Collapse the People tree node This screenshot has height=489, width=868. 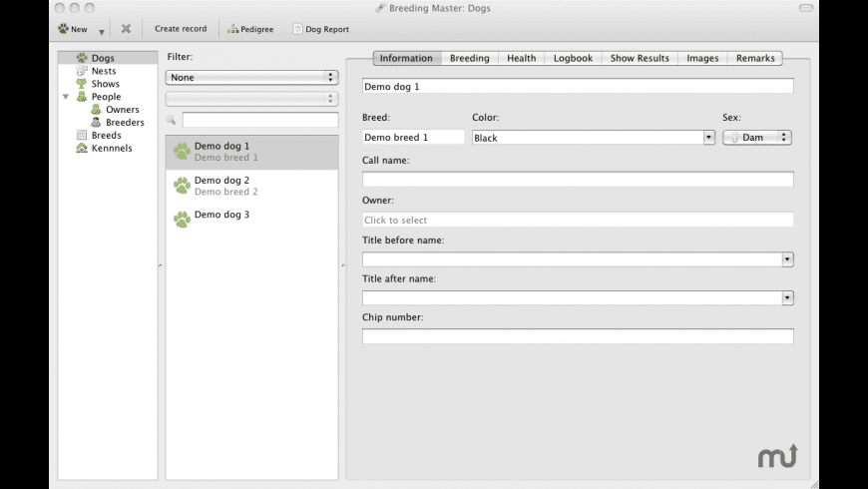(x=66, y=97)
